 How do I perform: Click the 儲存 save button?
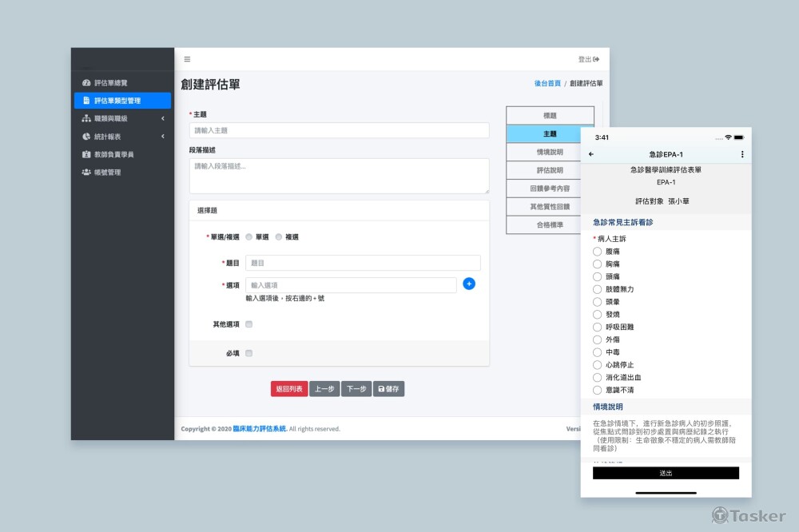point(389,388)
